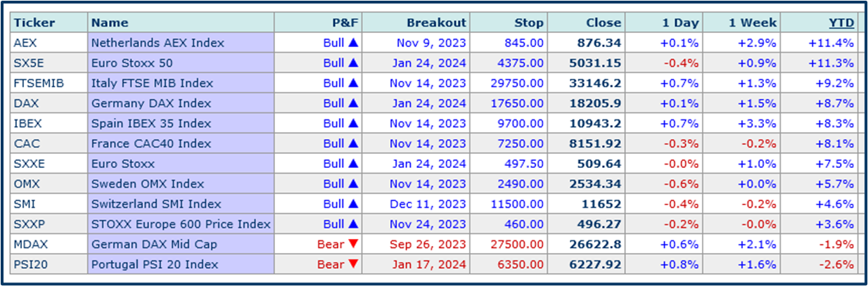Click the Bear down-arrow icon for PSI20
Image resolution: width=868 pixels, height=286 pixels.
(x=353, y=266)
